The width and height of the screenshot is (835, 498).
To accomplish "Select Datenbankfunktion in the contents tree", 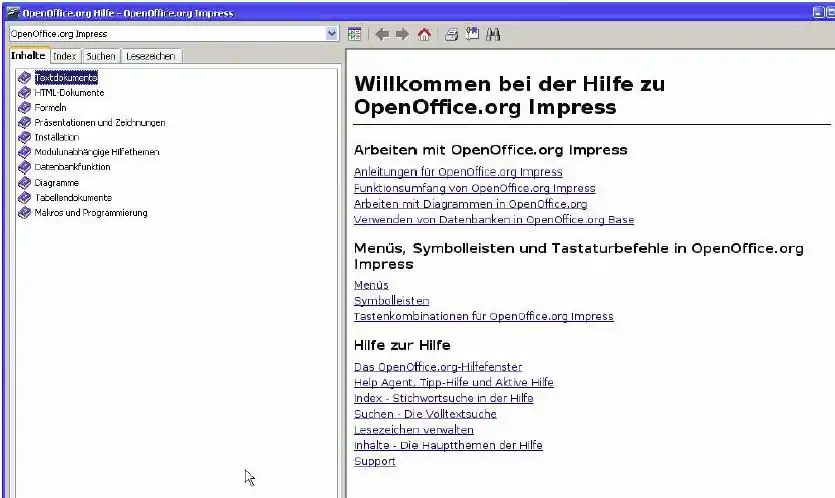I will tap(72, 167).
